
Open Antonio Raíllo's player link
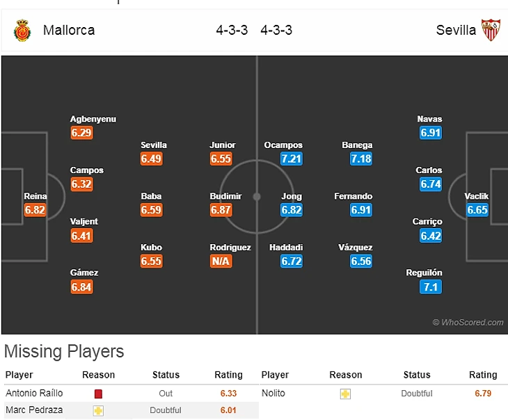[34, 394]
